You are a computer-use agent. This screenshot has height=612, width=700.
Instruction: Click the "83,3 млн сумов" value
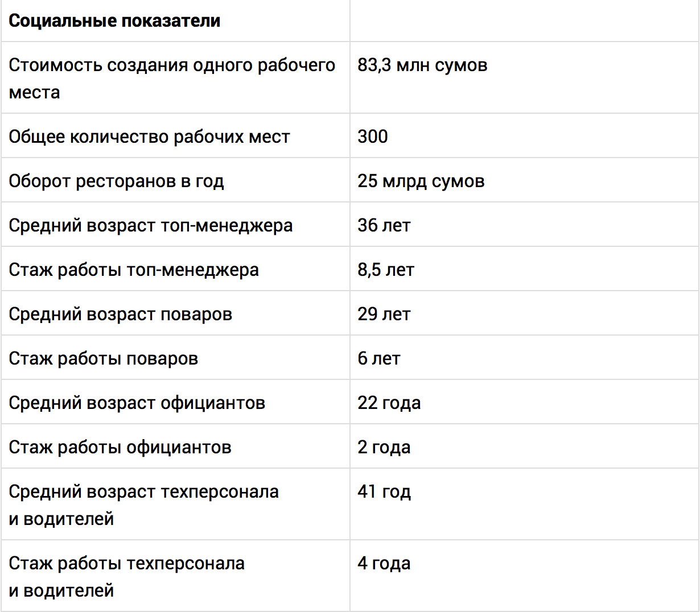pyautogui.click(x=422, y=65)
